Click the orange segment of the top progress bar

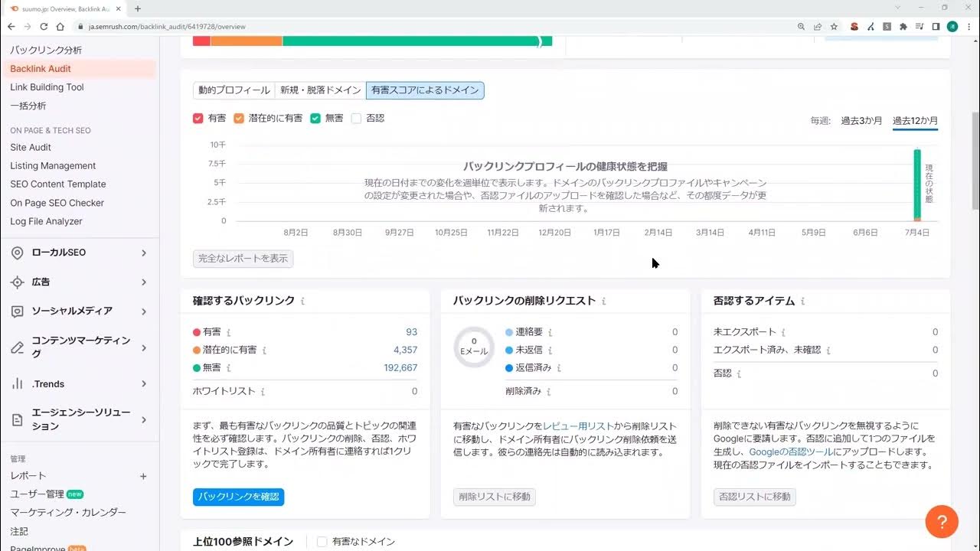point(247,41)
